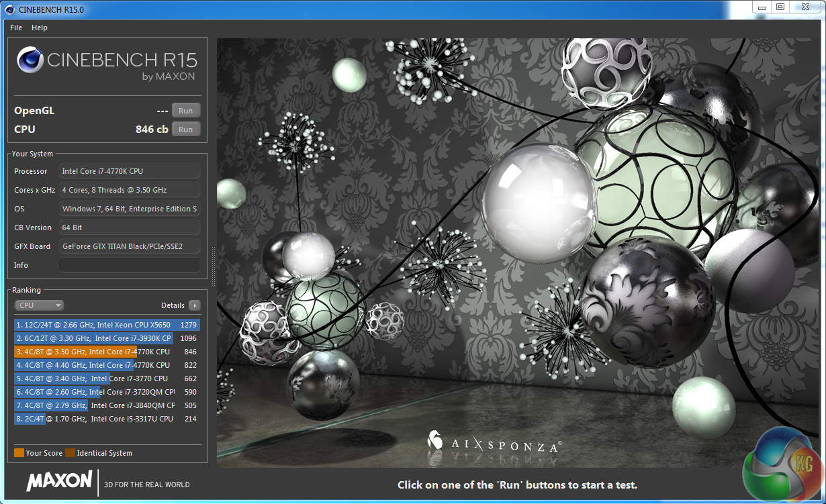This screenshot has height=504, width=826.
Task: Click the Info text field
Action: tap(130, 265)
